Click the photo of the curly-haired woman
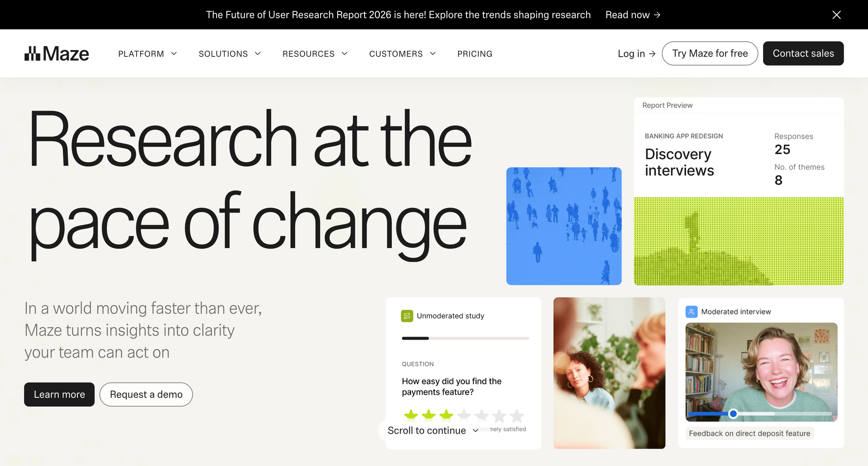This screenshot has height=466, width=868. (x=609, y=373)
